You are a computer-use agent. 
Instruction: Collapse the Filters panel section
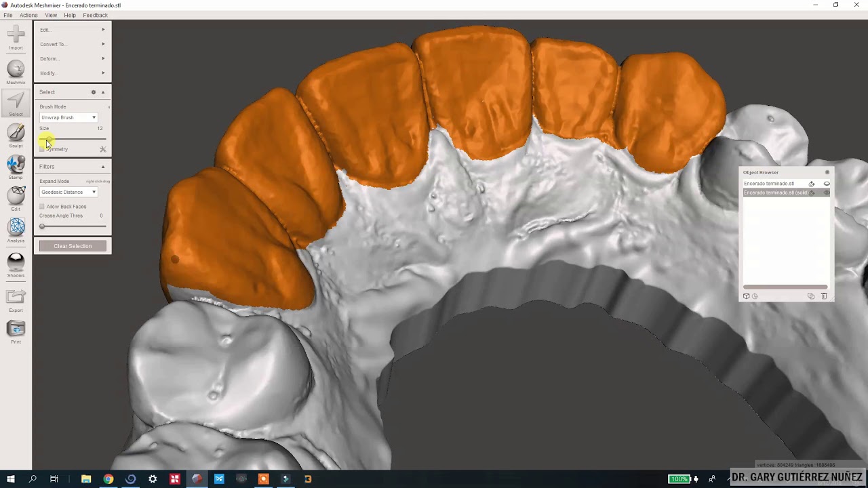103,167
